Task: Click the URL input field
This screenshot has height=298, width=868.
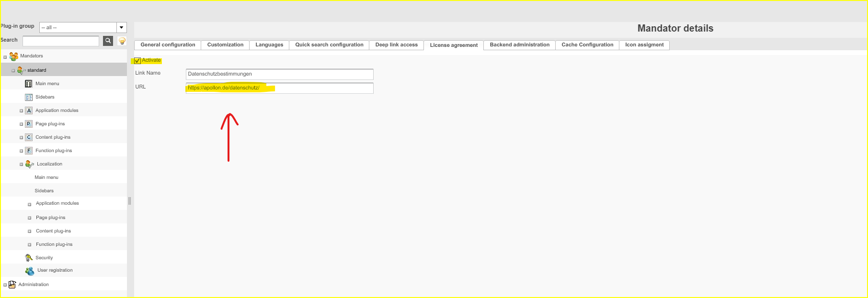Action: point(279,88)
